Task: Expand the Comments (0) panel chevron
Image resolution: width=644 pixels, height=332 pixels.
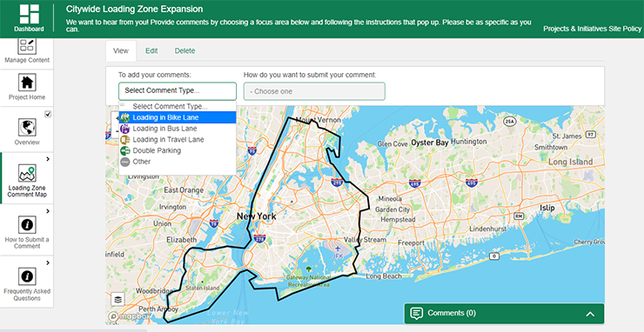Action: [590, 314]
